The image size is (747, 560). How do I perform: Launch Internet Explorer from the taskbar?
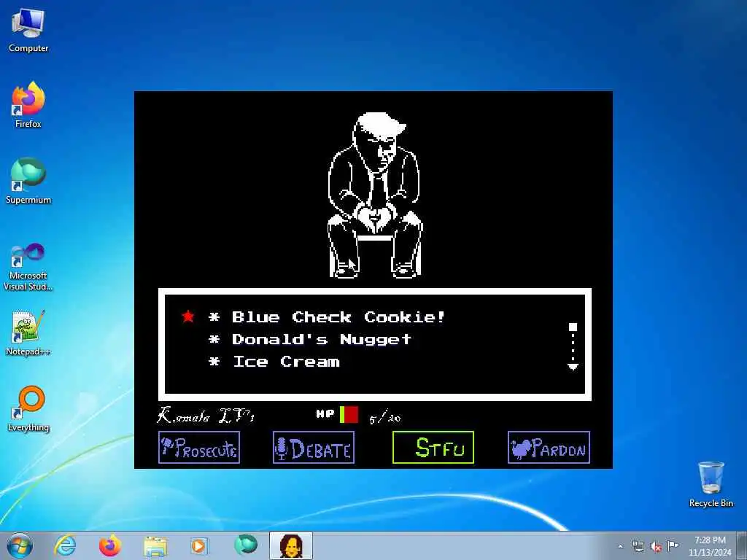(65, 545)
